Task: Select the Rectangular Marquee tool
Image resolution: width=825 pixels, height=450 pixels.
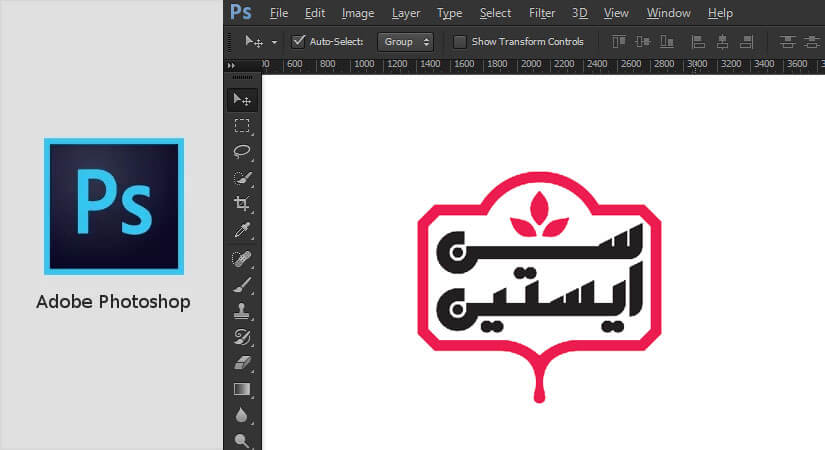Action: [242, 126]
